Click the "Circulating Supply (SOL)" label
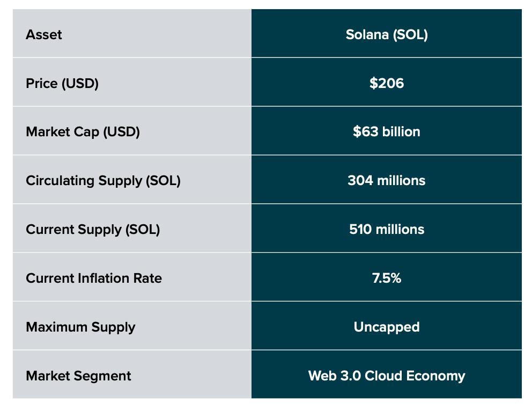The width and height of the screenshot is (532, 411). tap(103, 181)
